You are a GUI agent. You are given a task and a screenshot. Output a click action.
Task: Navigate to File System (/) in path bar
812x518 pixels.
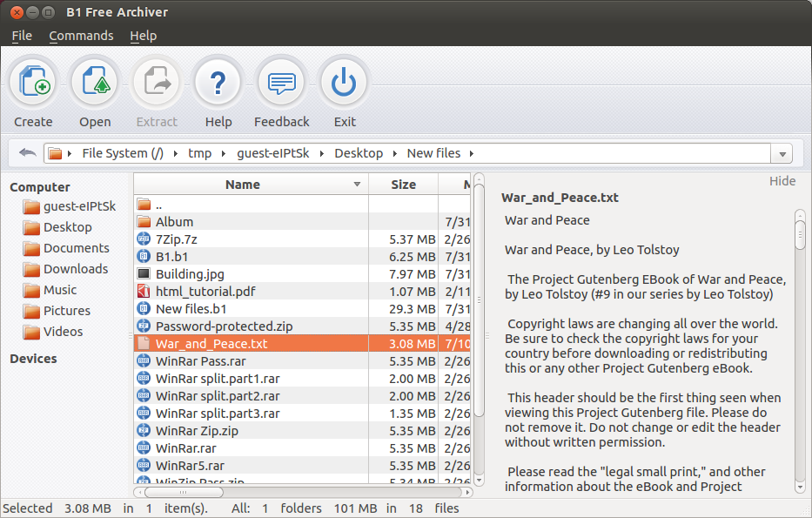123,153
